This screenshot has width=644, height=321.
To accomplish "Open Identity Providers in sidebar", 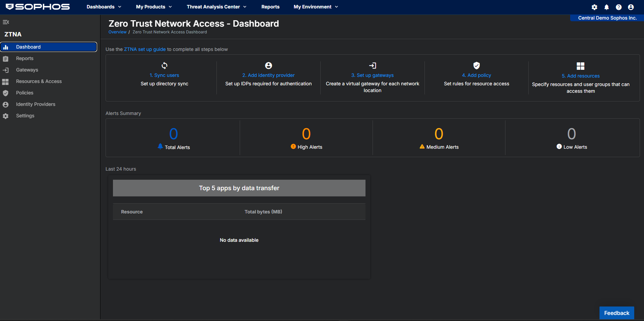I will [36, 104].
